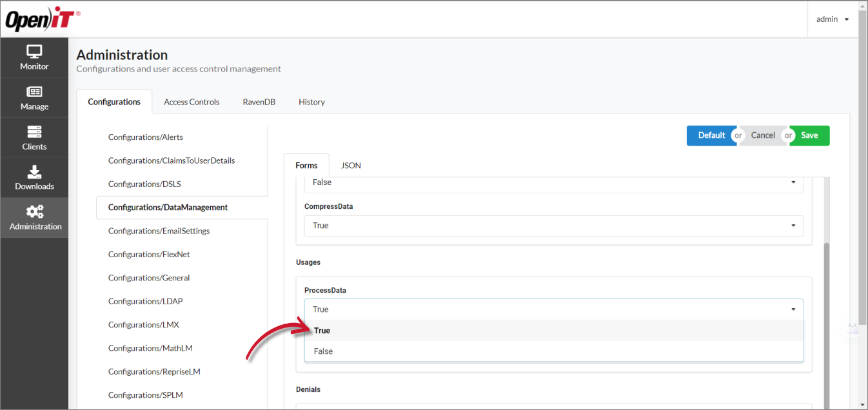Open the Clients server icon
This screenshot has width=868, height=410.
[x=34, y=132]
